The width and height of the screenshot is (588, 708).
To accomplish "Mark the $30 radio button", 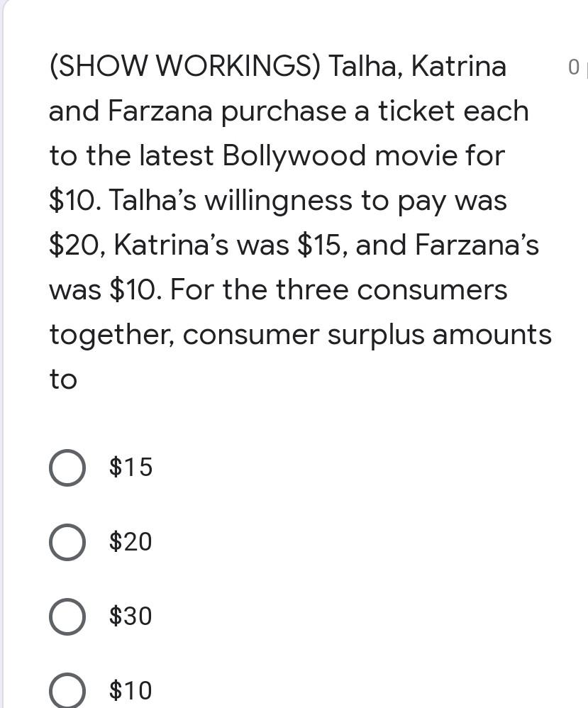I will click(67, 616).
